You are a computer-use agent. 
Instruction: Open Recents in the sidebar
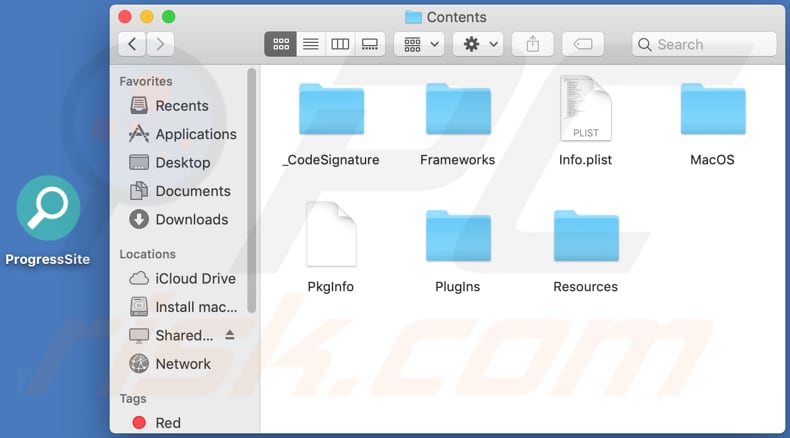tap(169, 106)
